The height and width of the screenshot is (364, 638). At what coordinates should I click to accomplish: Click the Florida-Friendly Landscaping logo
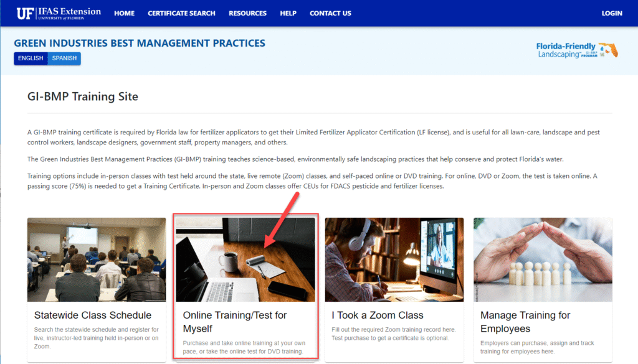576,50
